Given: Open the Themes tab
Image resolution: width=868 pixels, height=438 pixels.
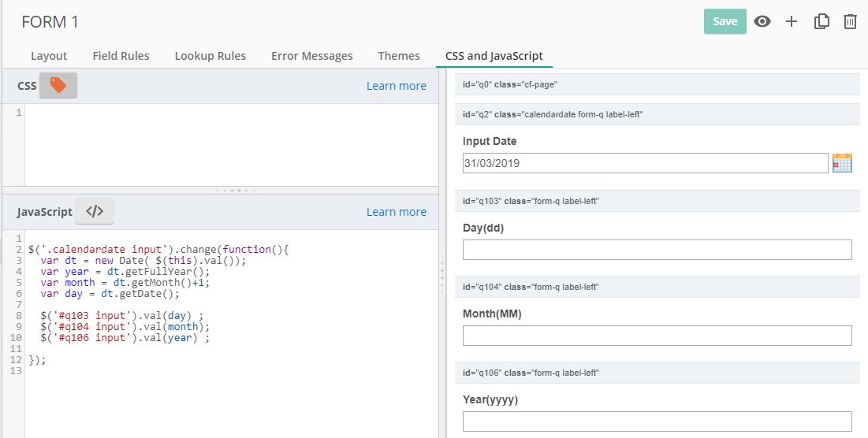Looking at the screenshot, I should point(399,56).
